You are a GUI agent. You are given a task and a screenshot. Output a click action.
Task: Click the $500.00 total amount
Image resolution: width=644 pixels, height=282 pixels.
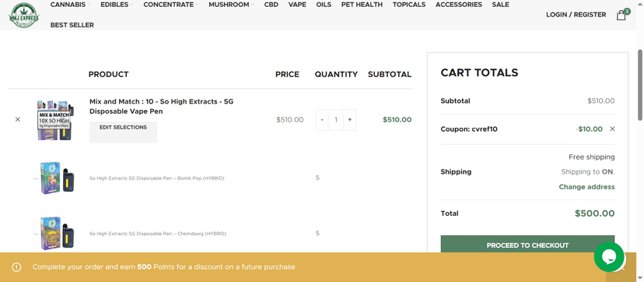click(594, 213)
